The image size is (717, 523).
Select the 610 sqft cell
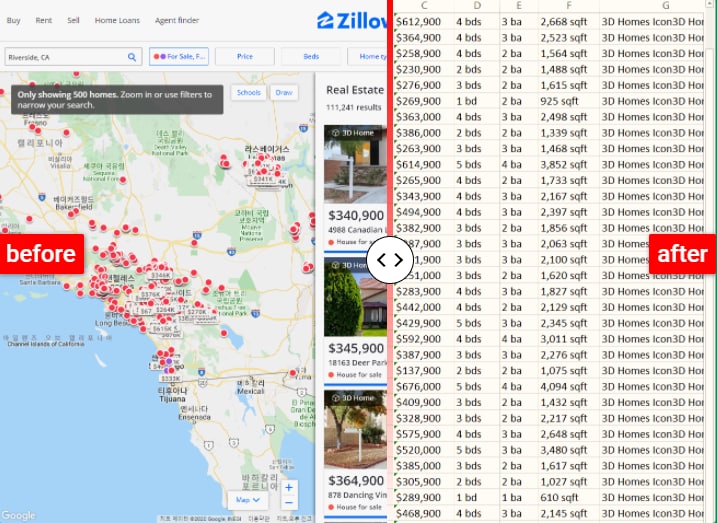point(568,497)
